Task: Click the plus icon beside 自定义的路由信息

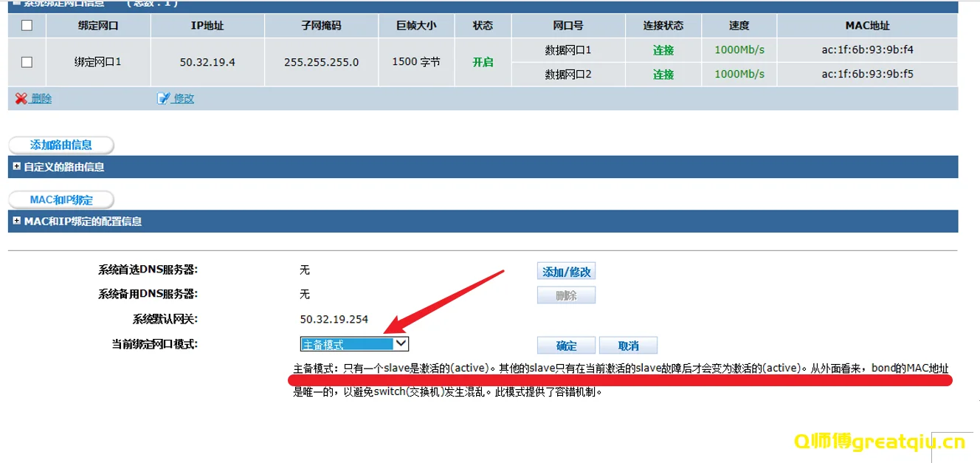Action: (x=16, y=166)
